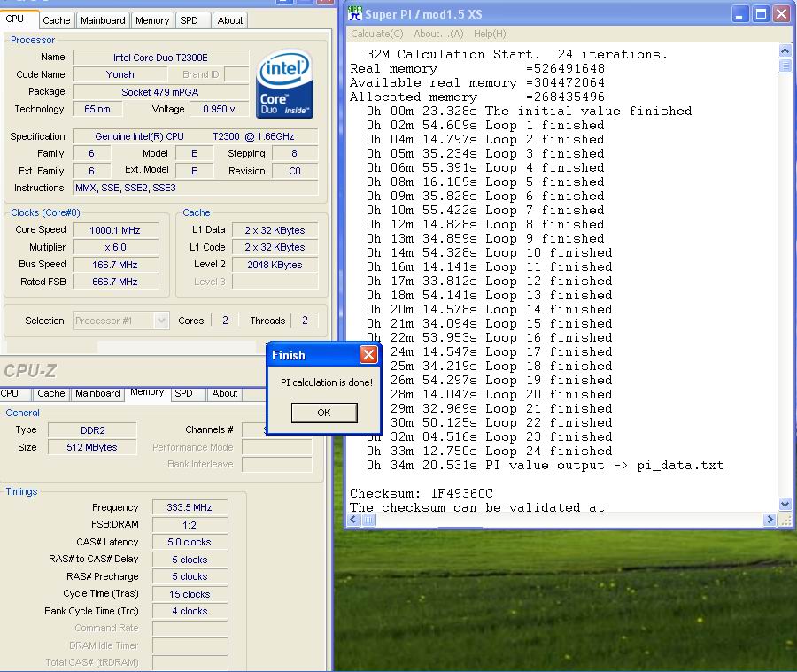Click the Cycle Time (Tras) value 15 clocks
This screenshot has height=672, width=797.
pyautogui.click(x=190, y=594)
